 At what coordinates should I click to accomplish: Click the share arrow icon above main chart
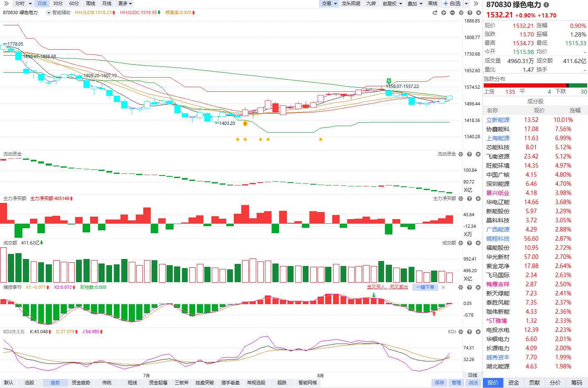pyautogui.click(x=435, y=12)
